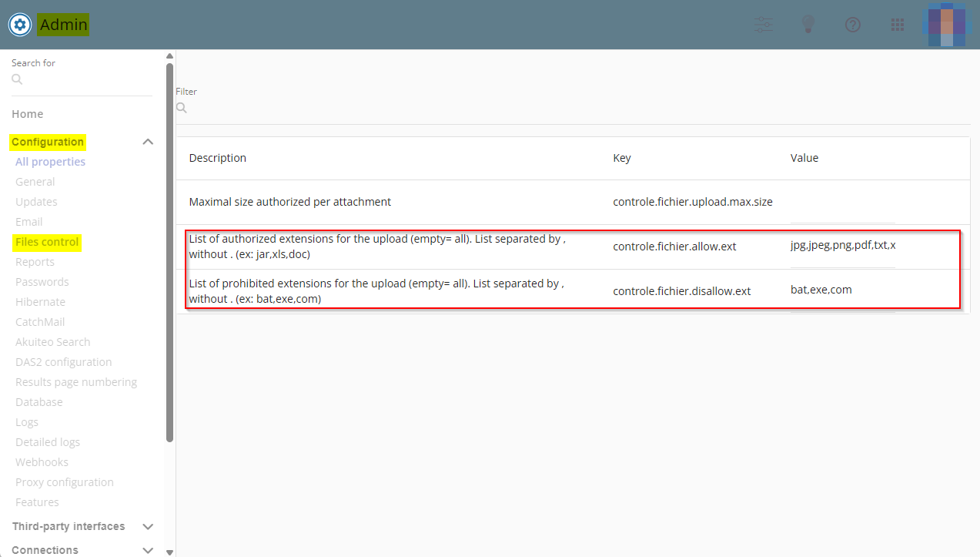Expand the Third-party interfaces section
This screenshot has height=557, width=980.
coord(149,527)
